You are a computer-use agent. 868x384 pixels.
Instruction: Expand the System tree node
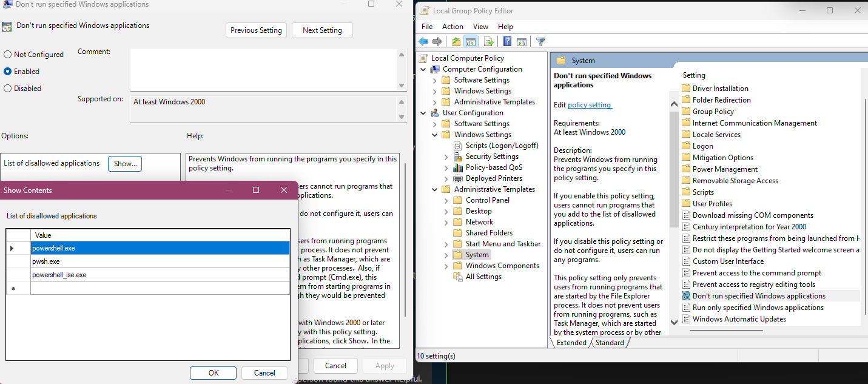click(446, 255)
